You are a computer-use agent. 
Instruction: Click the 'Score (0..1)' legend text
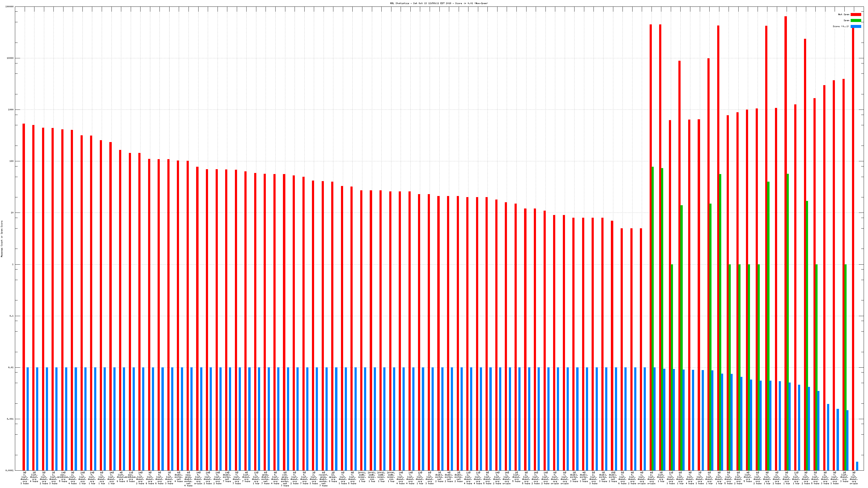point(841,26)
